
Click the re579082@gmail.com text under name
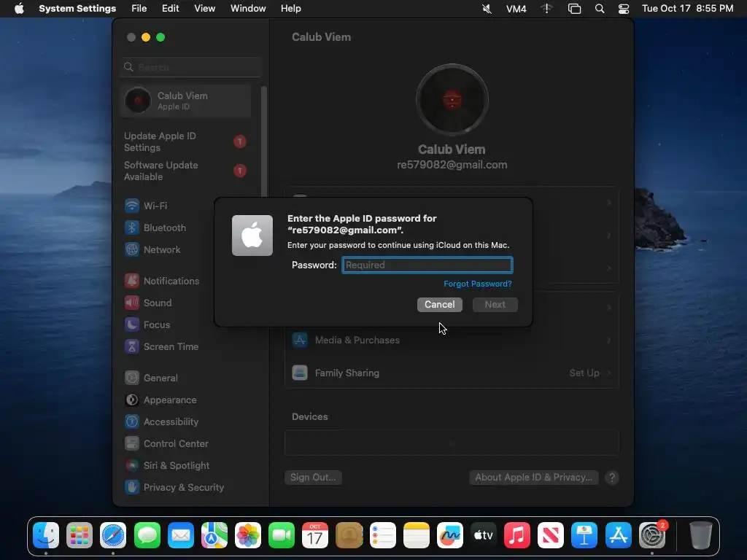(x=452, y=165)
